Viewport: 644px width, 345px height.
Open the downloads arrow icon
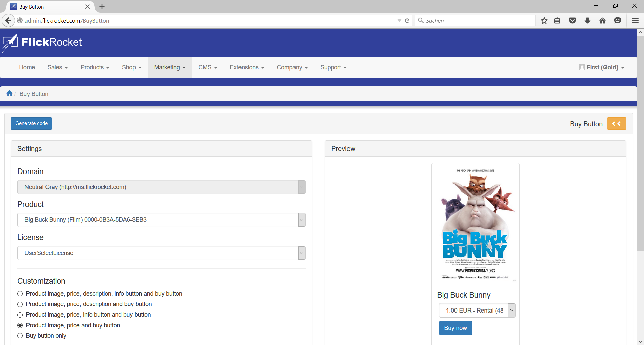pos(587,21)
